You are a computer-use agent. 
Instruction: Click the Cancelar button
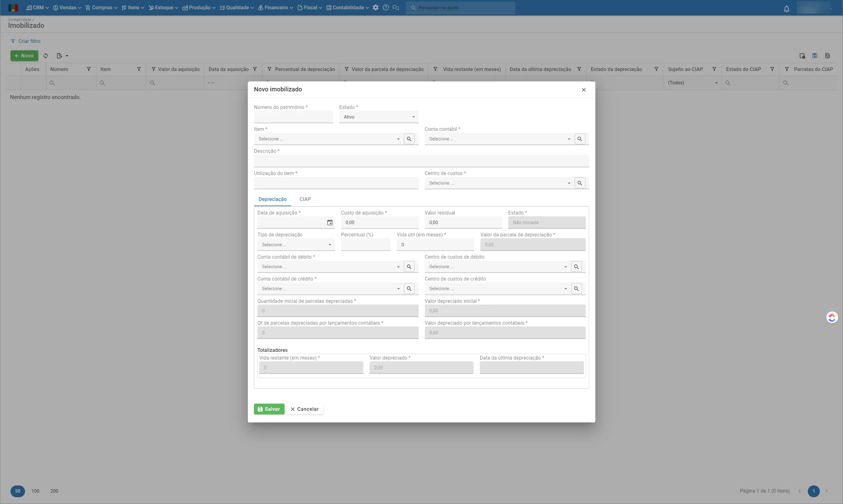[305, 409]
